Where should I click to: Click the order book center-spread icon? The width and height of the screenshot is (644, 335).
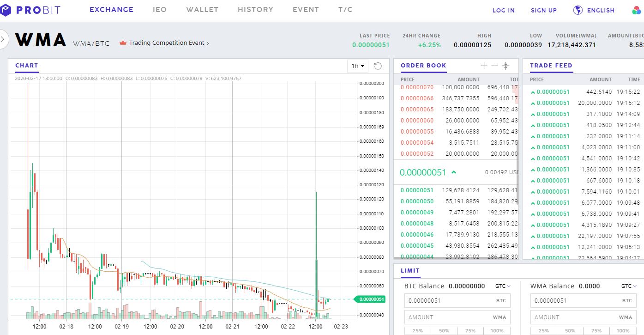(506, 66)
